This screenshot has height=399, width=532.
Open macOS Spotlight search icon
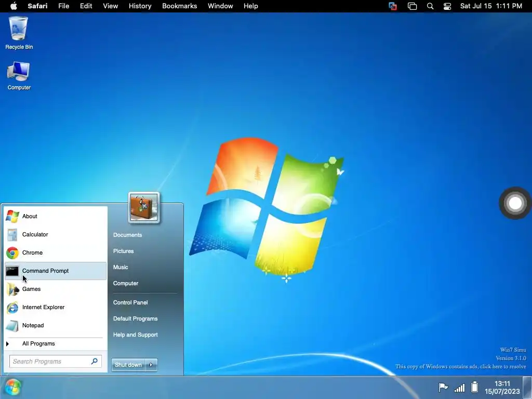tap(430, 6)
